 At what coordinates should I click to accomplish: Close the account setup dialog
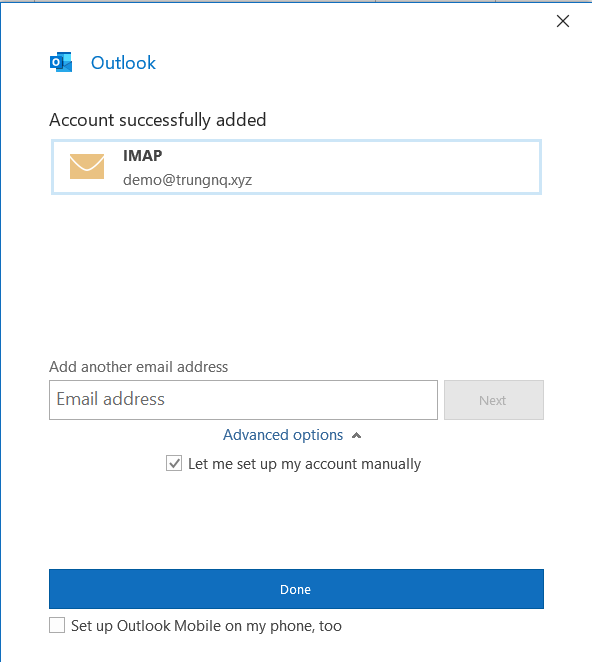pyautogui.click(x=562, y=21)
